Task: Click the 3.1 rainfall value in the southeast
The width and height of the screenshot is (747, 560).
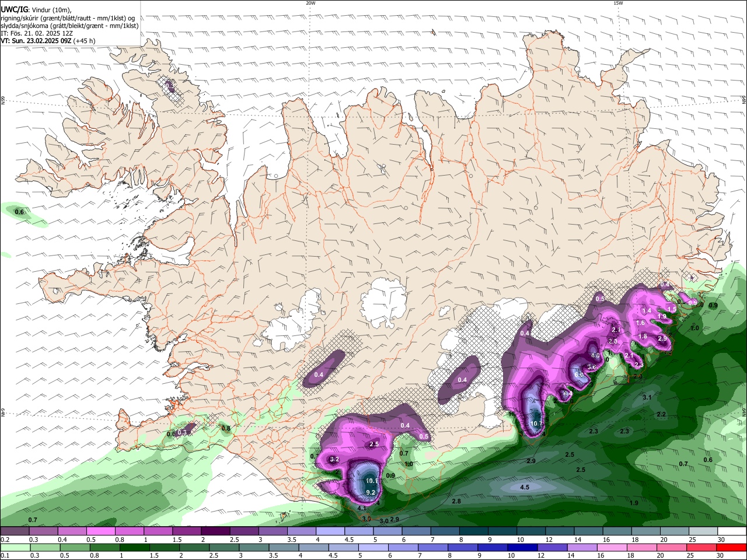Action: coord(647,397)
